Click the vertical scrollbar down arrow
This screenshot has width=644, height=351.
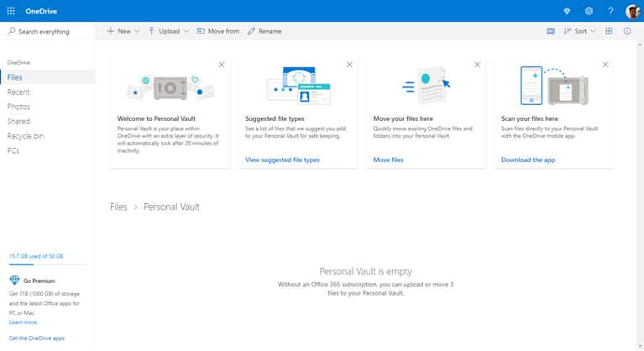[x=641, y=348]
